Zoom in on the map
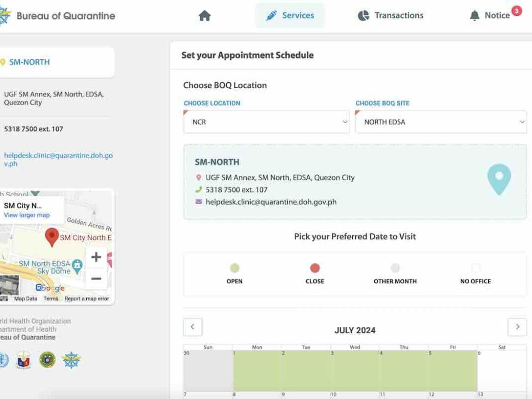532x399 pixels. pos(96,257)
